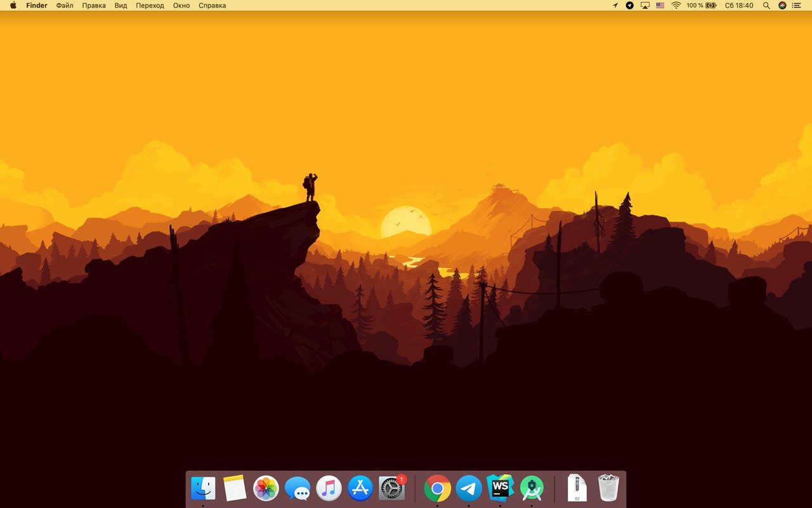
Task: Open the Вид menu
Action: [121, 5]
